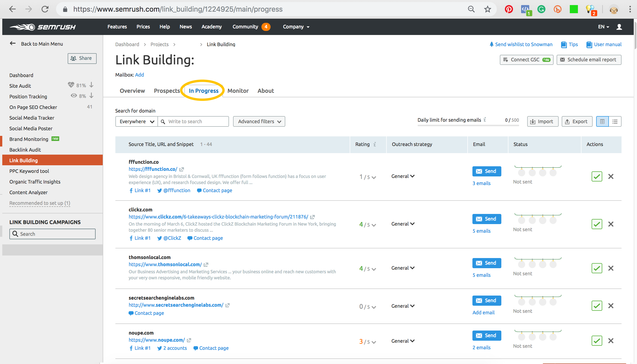
Task: Remove secretsearchenginelabs.com with X icon
Action: [611, 306]
